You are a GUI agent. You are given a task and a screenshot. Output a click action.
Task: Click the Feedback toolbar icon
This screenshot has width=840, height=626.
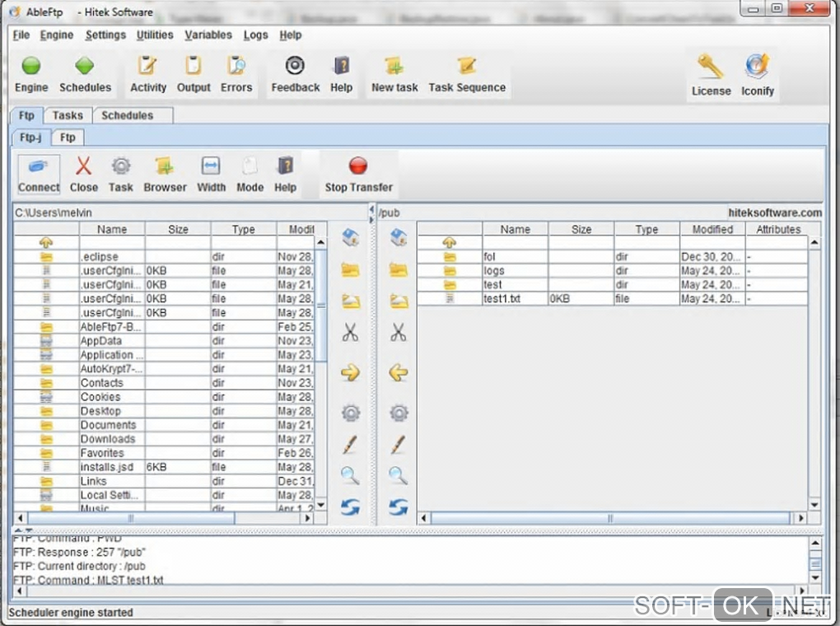coord(295,66)
